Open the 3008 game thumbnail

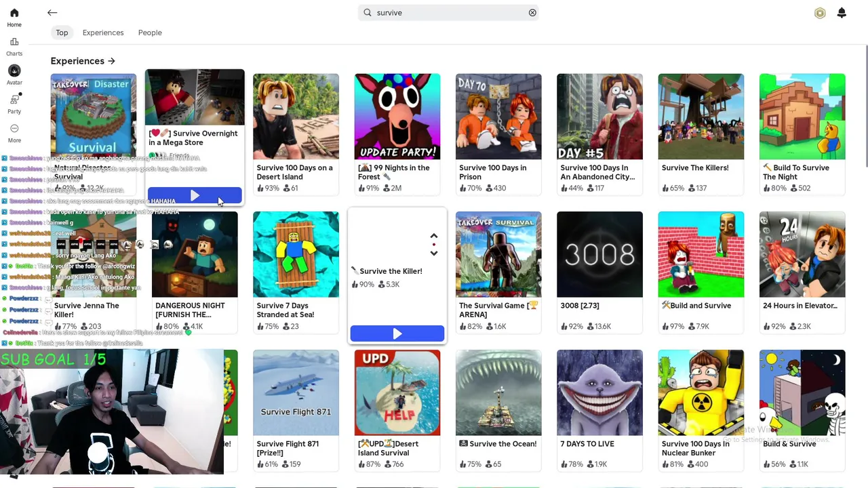599,254
